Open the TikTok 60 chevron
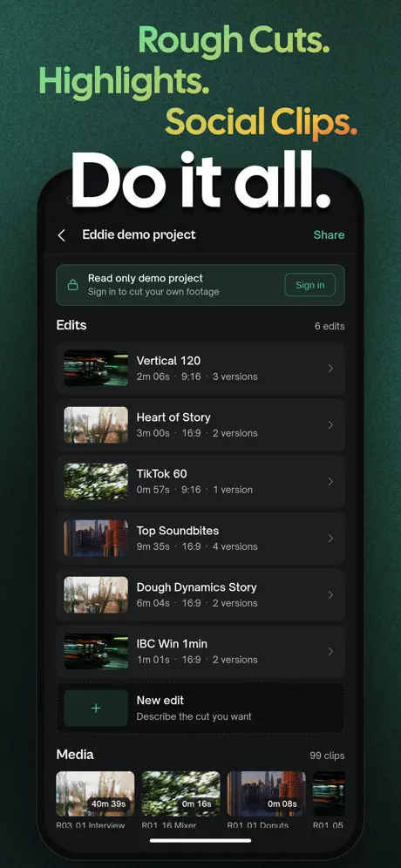Image resolution: width=401 pixels, height=868 pixels. pos(330,482)
